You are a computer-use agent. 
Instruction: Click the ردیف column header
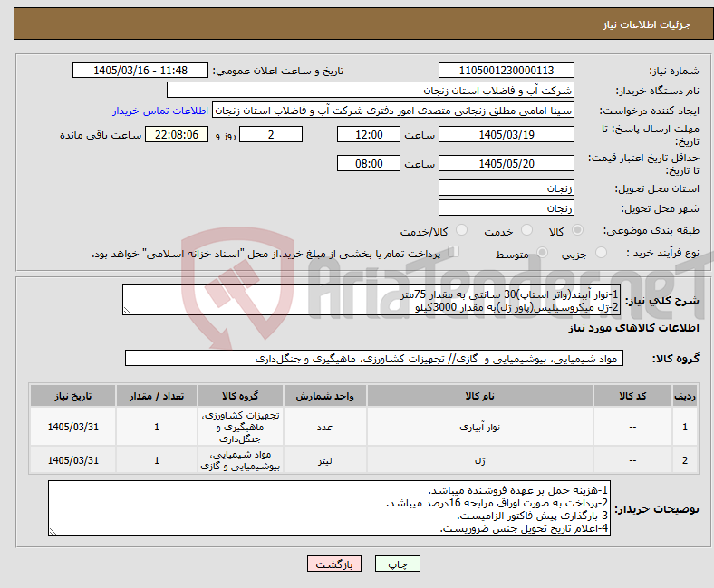coord(685,396)
